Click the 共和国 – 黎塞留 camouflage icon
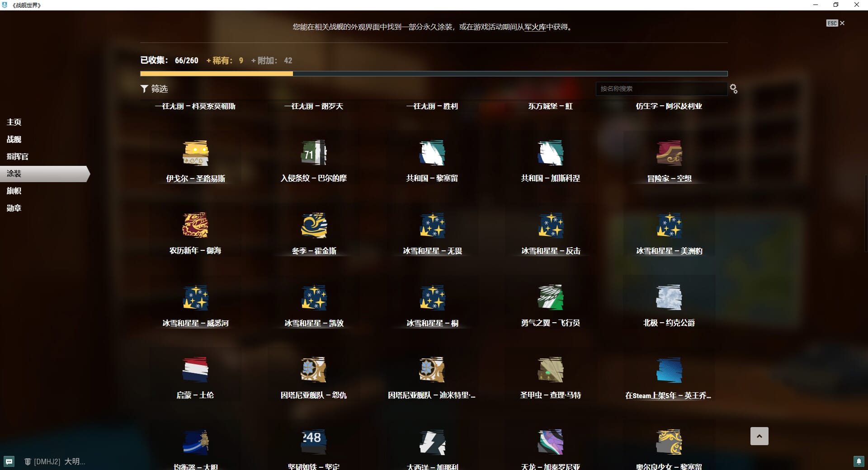 coord(432,153)
